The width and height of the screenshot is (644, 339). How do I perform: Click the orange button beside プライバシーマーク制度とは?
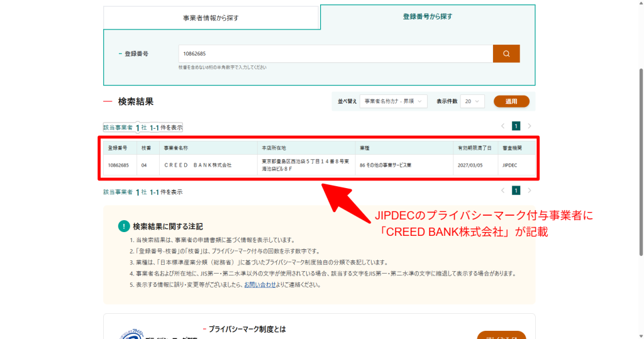[x=501, y=335]
